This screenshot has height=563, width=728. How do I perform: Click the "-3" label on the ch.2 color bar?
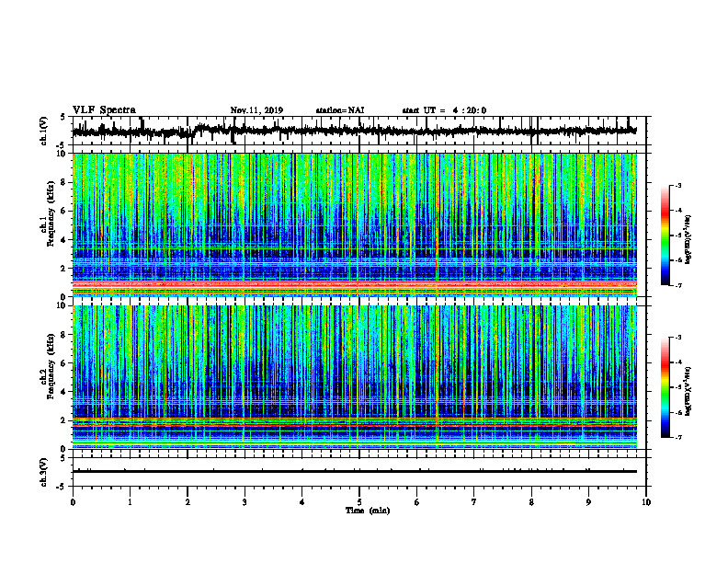678,338
